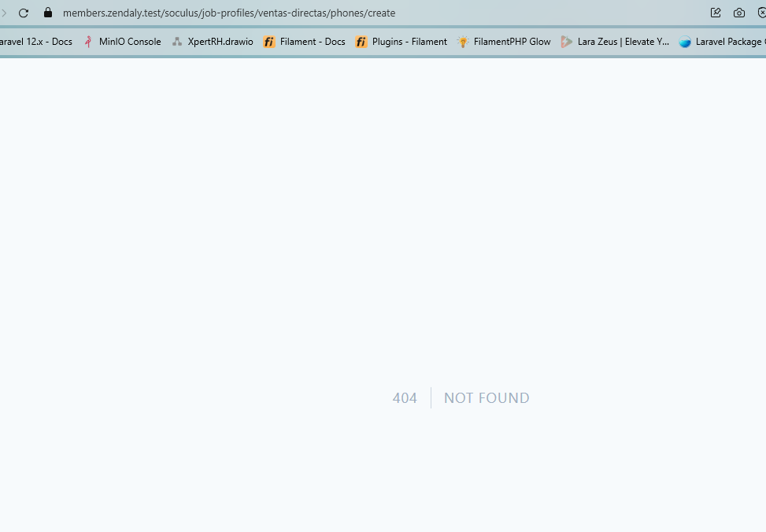This screenshot has width=766, height=532.
Task: Click the camera snapshot icon
Action: click(x=739, y=13)
